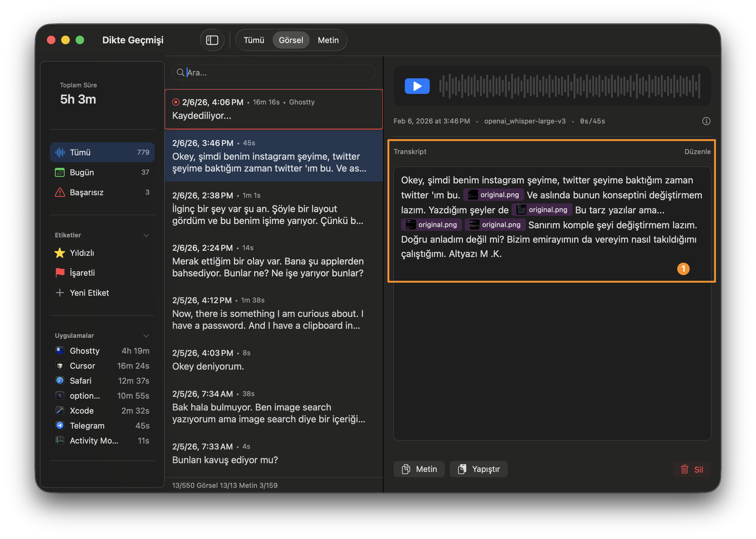The image size is (756, 539).
Task: Delete this recording with Sil
Action: (x=692, y=469)
